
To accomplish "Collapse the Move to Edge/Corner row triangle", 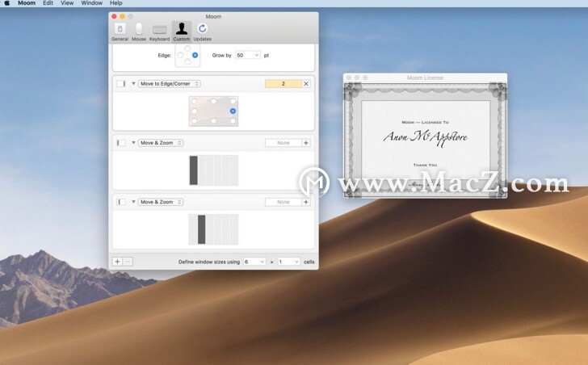I will point(133,83).
